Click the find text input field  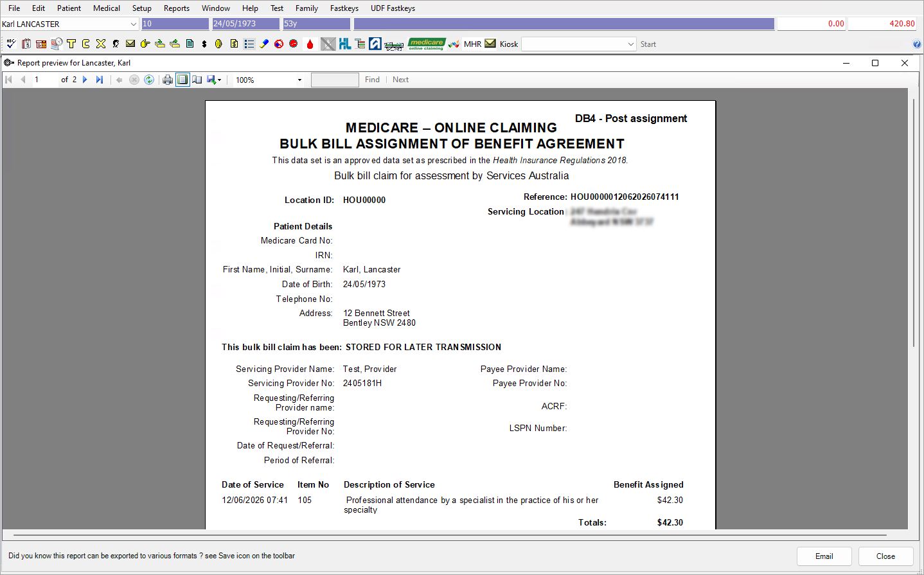tap(335, 80)
